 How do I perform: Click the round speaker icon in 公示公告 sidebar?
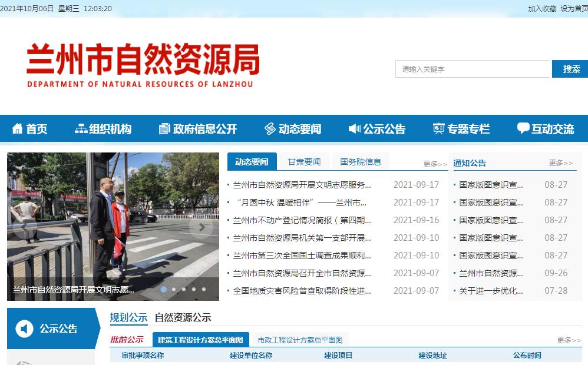pyautogui.click(x=24, y=328)
